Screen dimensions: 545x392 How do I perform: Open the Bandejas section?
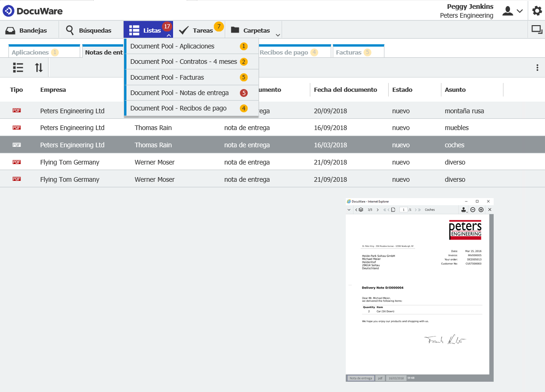[27, 30]
